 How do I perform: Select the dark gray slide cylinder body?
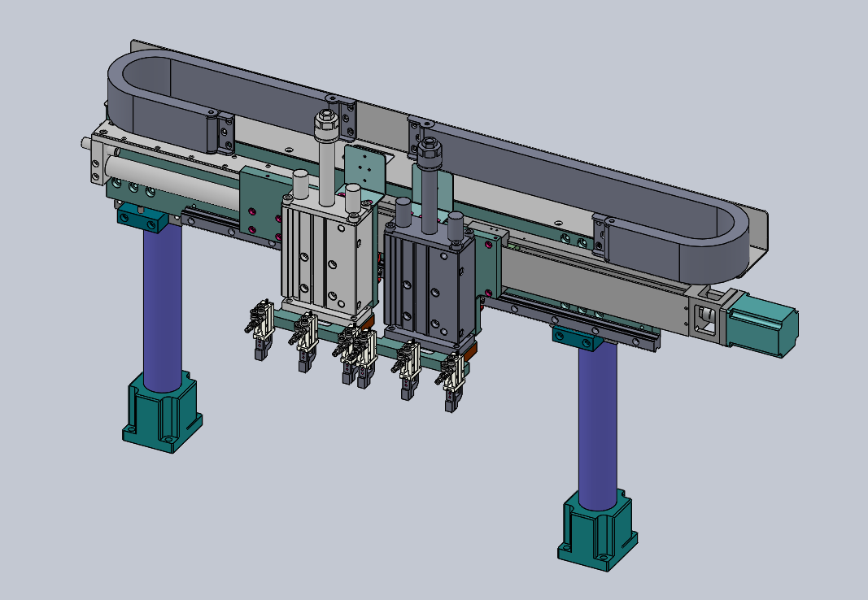[430, 286]
